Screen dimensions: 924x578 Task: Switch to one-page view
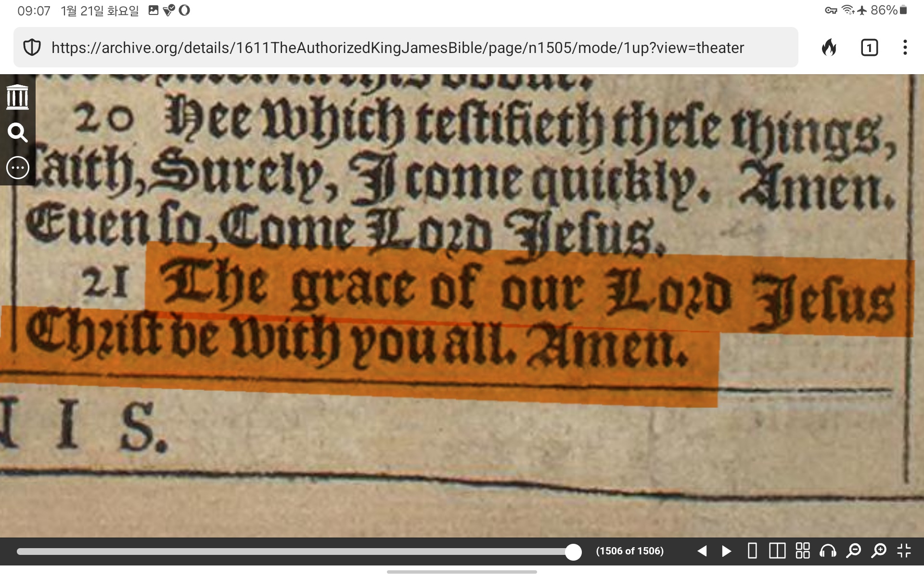click(752, 551)
